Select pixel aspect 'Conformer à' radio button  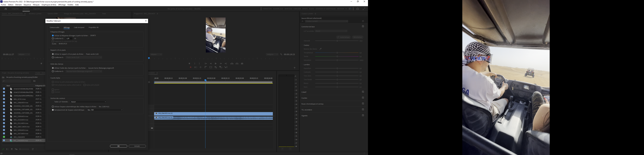(x=53, y=57)
